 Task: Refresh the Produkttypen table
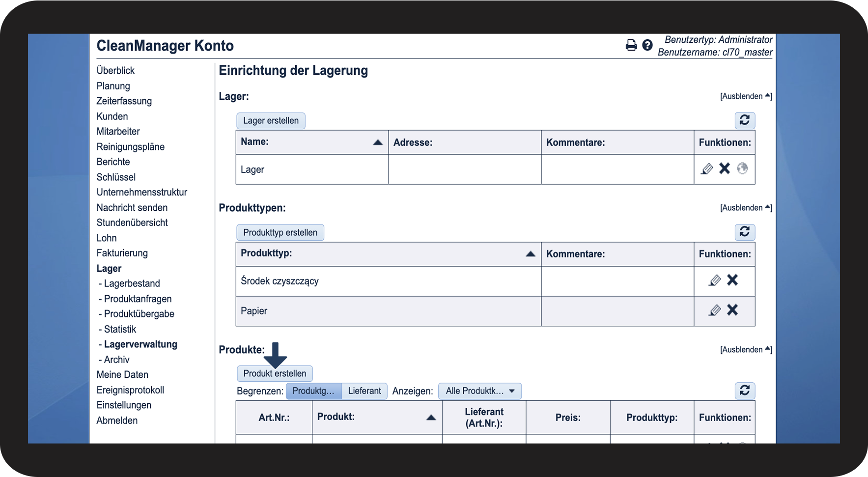pyautogui.click(x=745, y=232)
